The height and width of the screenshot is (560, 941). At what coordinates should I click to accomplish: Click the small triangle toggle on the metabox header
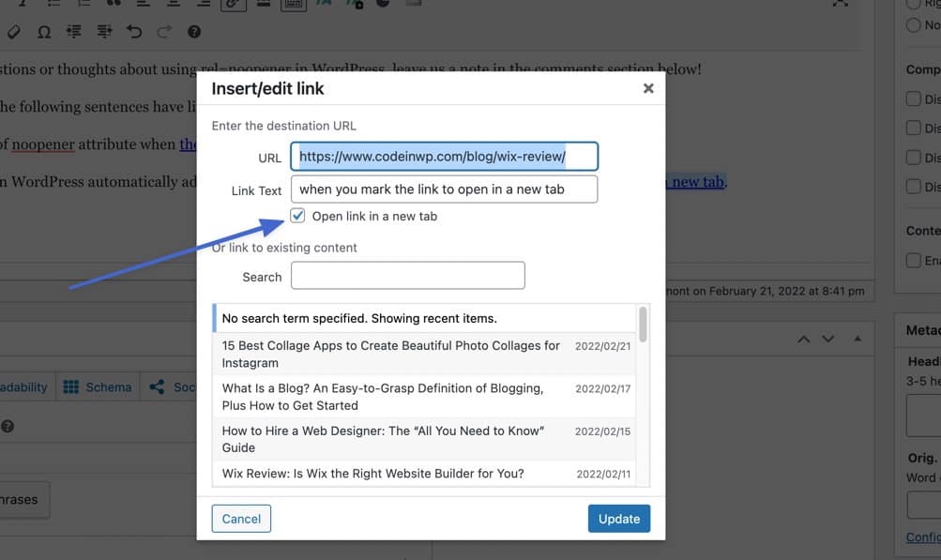click(x=858, y=338)
